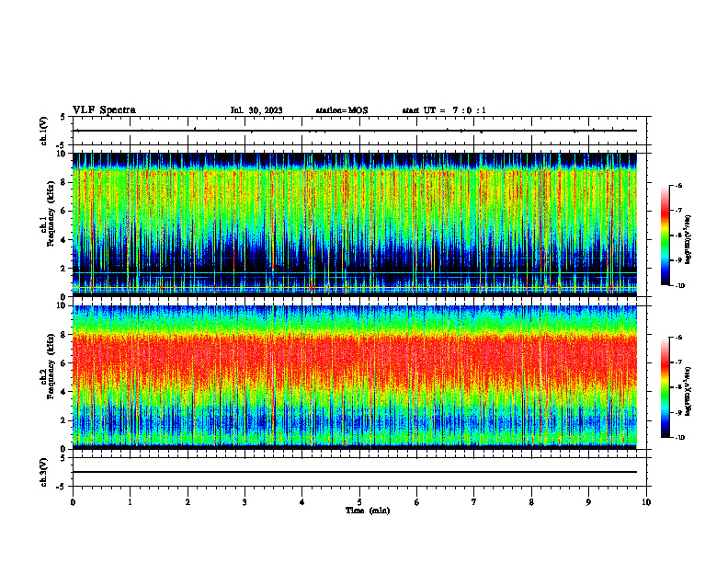Click inside the ch.1 spectrogram panel
Screen dimensions: 728x563
(355, 224)
